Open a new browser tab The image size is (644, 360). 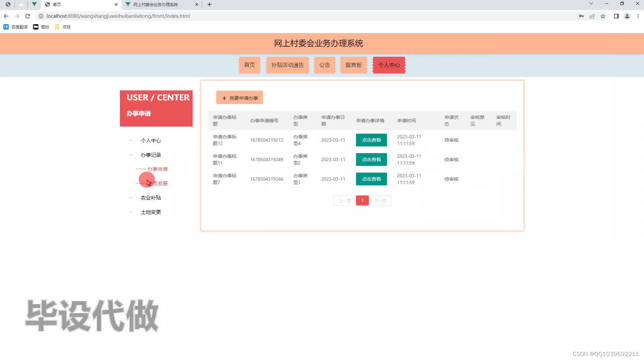click(209, 4)
